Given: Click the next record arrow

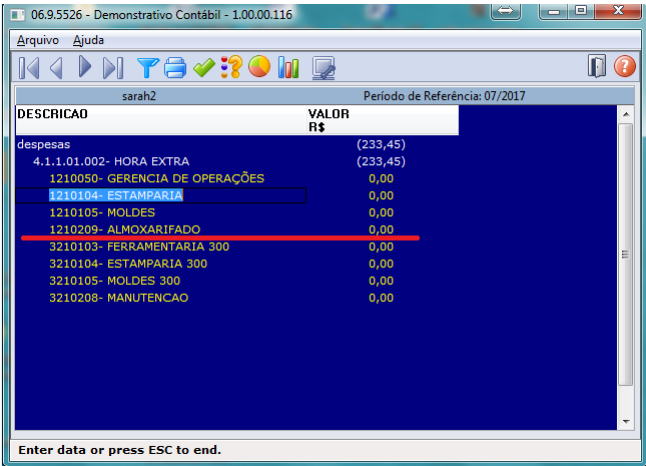Looking at the screenshot, I should (x=85, y=68).
